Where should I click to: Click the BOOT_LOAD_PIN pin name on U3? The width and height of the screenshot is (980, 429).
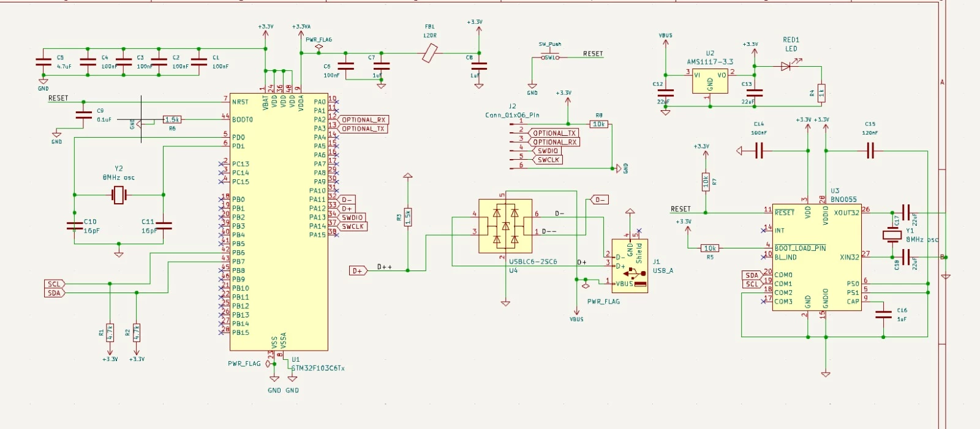pos(800,248)
